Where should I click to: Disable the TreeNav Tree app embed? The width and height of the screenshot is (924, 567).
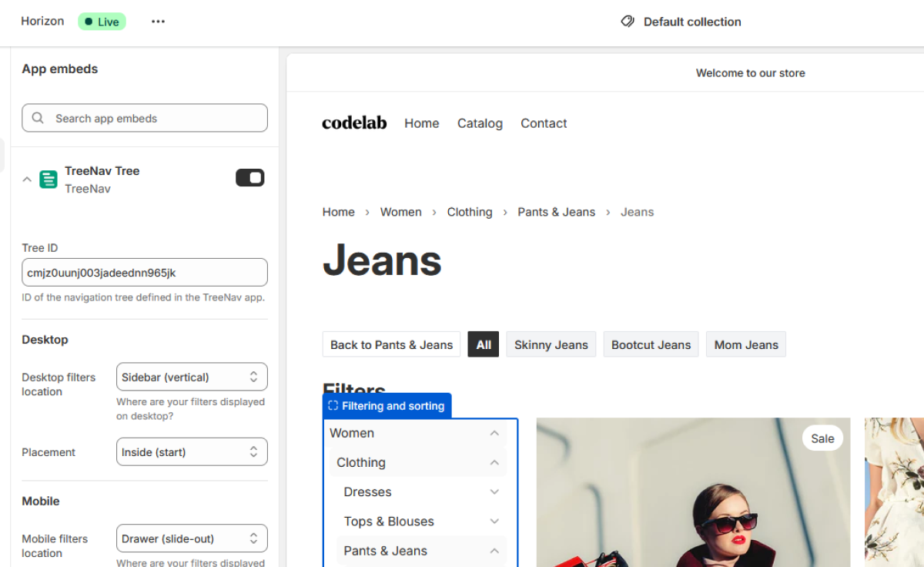pyautogui.click(x=249, y=177)
